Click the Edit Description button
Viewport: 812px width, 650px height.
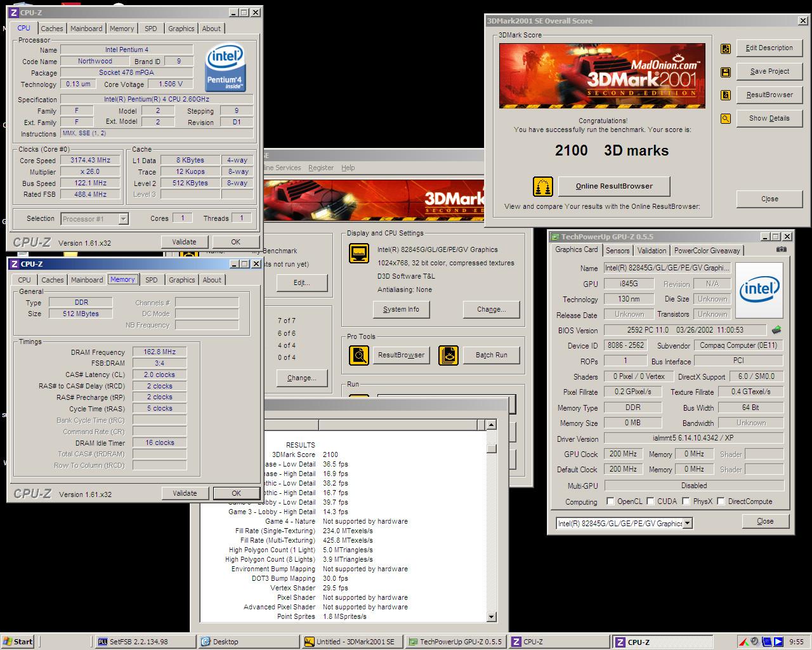point(769,48)
